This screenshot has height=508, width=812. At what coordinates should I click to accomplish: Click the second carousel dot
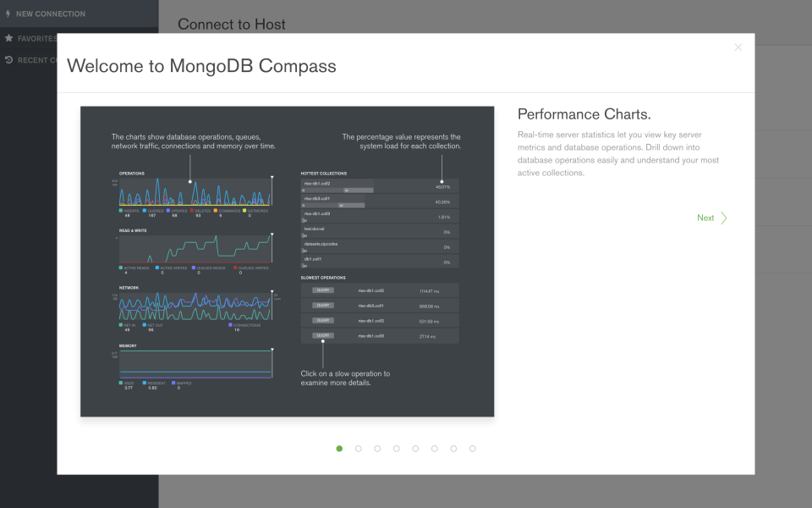tap(358, 449)
